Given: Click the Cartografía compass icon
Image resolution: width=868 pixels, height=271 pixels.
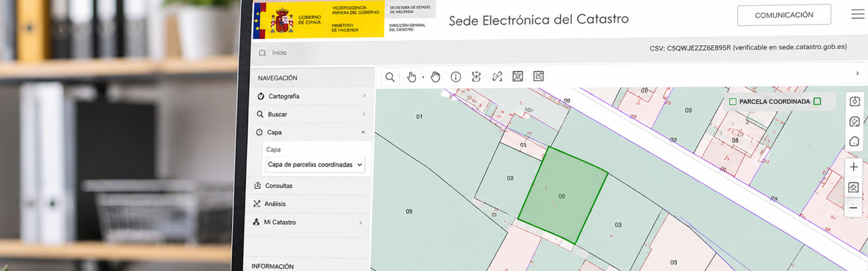Looking at the screenshot, I should point(261,96).
